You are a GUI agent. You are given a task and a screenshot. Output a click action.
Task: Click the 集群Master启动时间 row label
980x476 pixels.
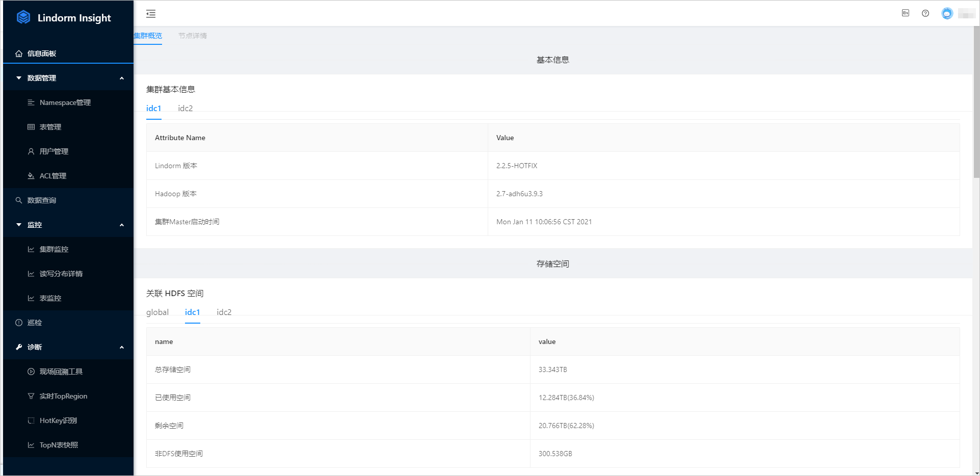pos(187,222)
